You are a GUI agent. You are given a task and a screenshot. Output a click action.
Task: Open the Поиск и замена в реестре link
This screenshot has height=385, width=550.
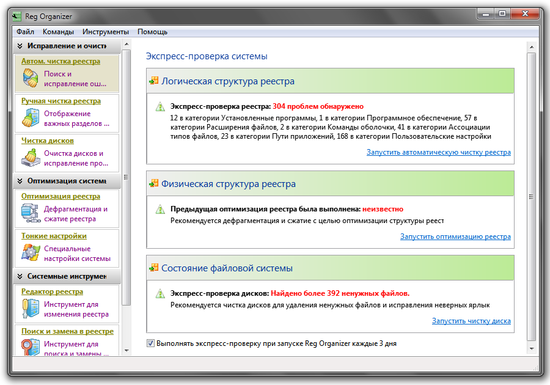click(x=67, y=331)
